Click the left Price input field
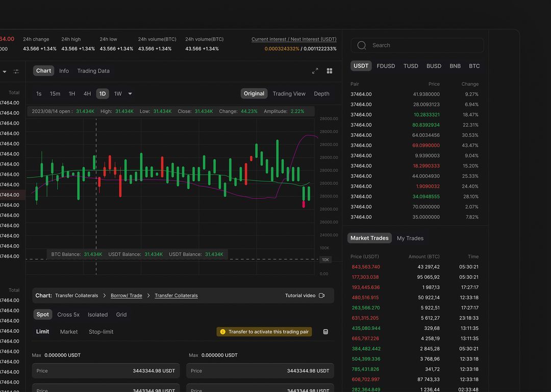Image resolution: width=551 pixels, height=392 pixels. pyautogui.click(x=106, y=371)
